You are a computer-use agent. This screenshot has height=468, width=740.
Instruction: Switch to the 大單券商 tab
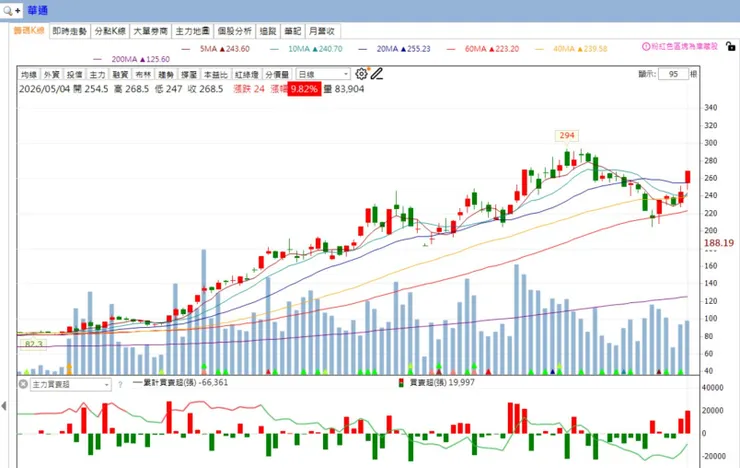pos(151,31)
